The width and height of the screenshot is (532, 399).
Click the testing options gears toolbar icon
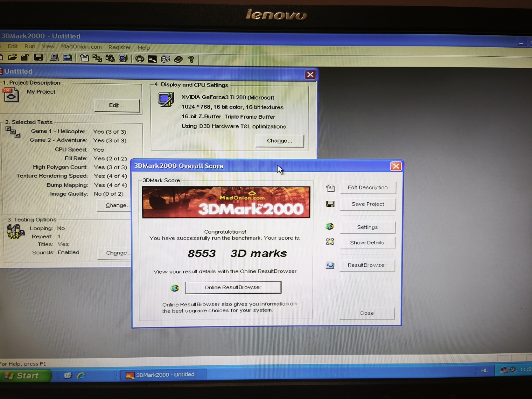[x=110, y=59]
